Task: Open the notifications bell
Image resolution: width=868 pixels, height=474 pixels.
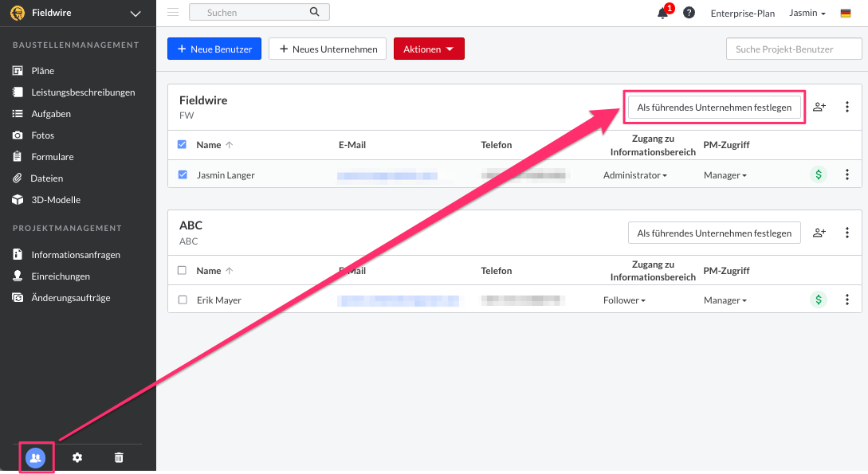Action: [x=662, y=14]
